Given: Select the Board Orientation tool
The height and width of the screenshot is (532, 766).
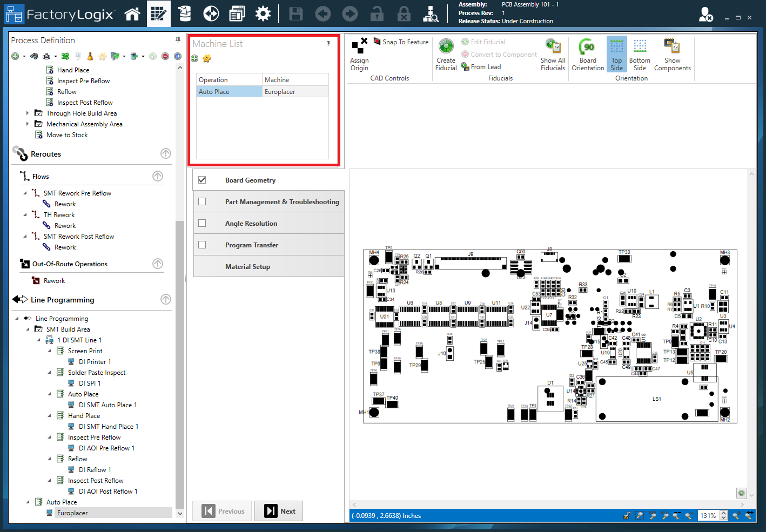Looking at the screenshot, I should point(588,55).
